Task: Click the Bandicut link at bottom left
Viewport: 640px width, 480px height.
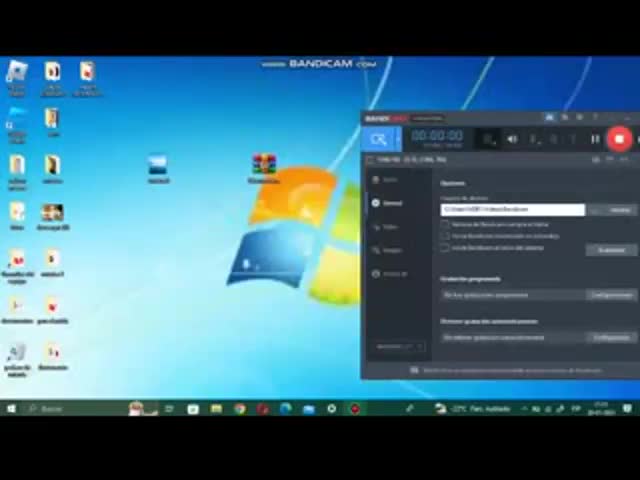Action: [x=399, y=346]
